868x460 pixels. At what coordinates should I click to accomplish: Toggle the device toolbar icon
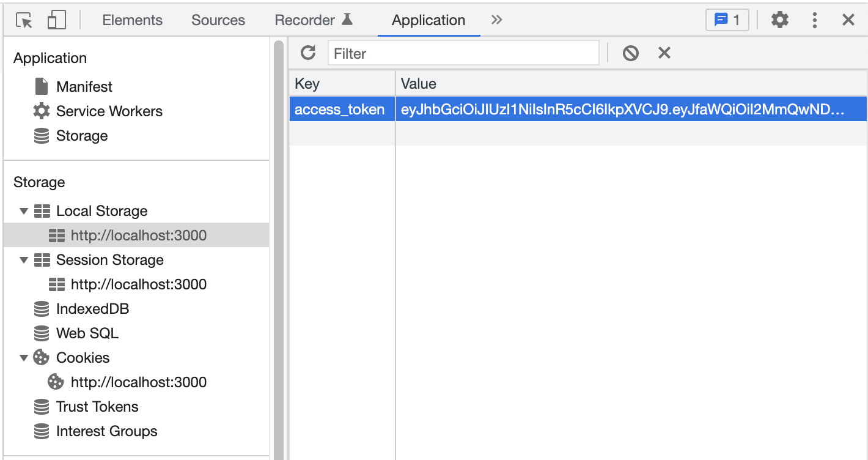(56, 20)
